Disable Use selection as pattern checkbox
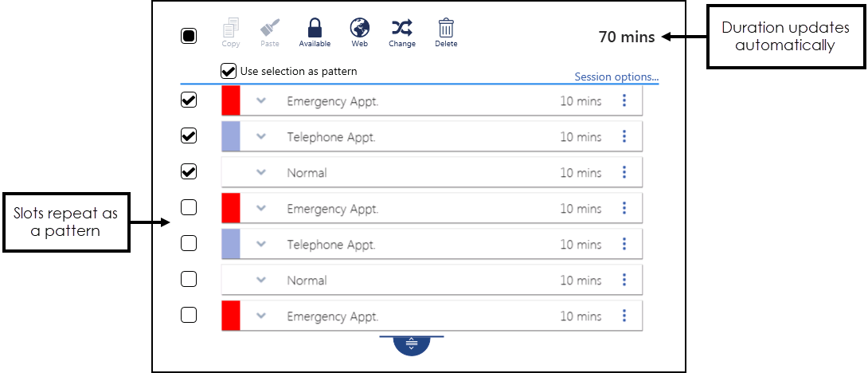868x373 pixels. click(229, 71)
